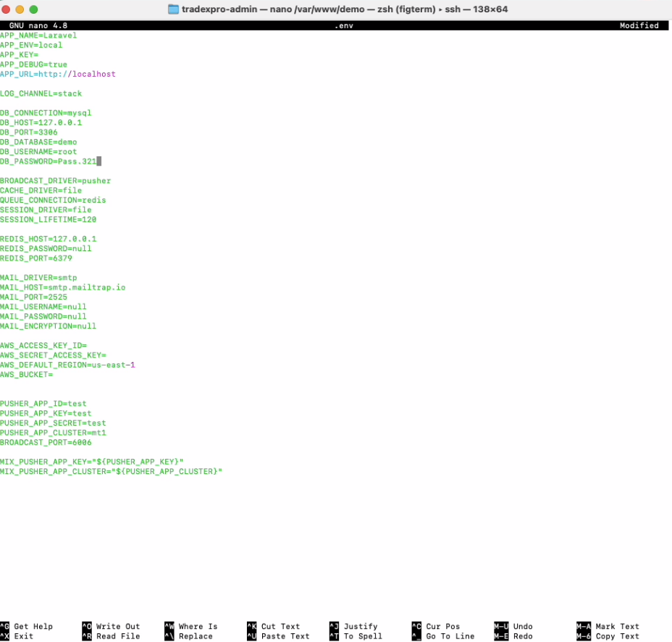672x642 pixels.
Task: Click the folder icon in the title bar
Action: [x=173, y=9]
